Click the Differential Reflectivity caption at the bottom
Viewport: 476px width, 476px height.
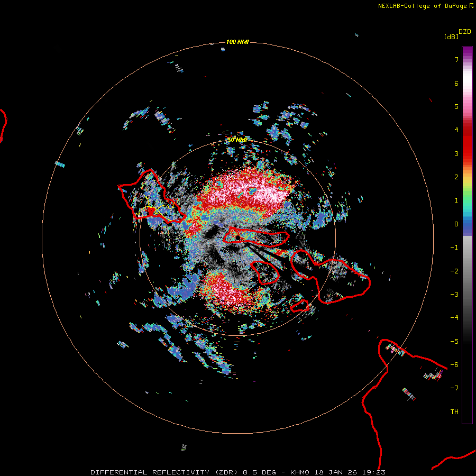pyautogui.click(x=238, y=472)
